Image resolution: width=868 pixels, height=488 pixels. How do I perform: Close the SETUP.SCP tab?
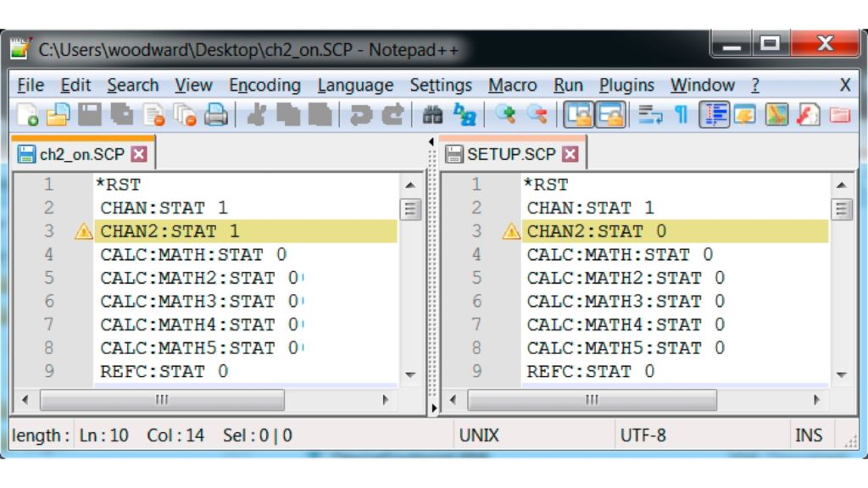tap(569, 153)
